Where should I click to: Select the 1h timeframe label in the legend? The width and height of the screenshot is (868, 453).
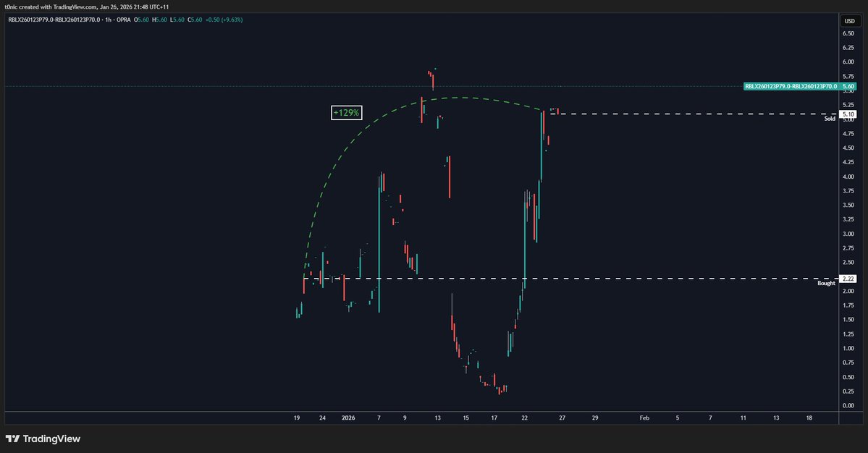click(x=107, y=21)
